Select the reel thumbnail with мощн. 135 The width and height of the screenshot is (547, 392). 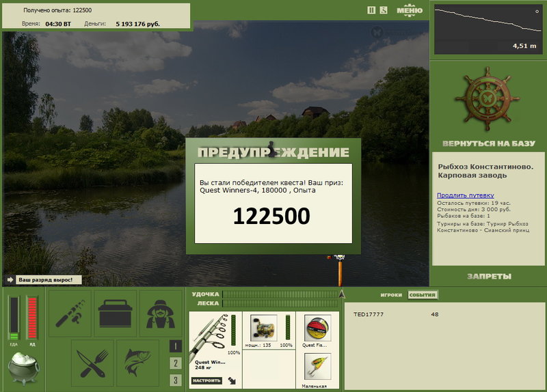point(264,328)
